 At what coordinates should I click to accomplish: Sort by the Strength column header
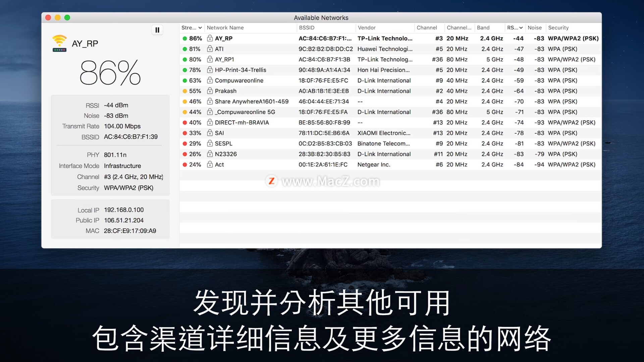point(192,27)
